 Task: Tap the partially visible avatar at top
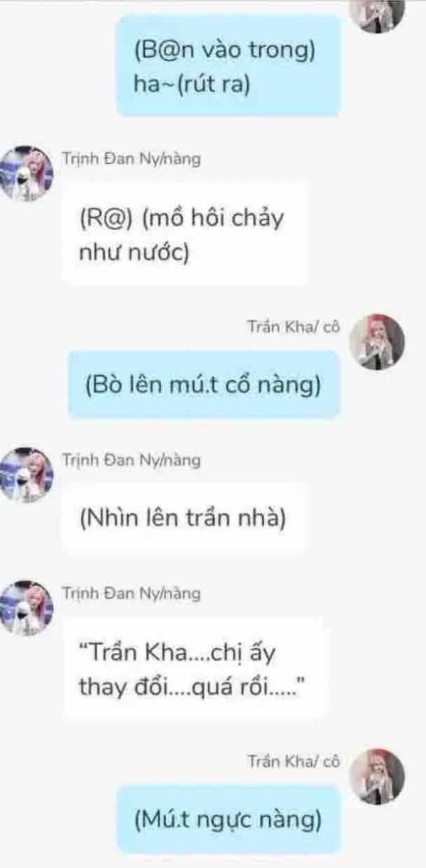point(381,13)
